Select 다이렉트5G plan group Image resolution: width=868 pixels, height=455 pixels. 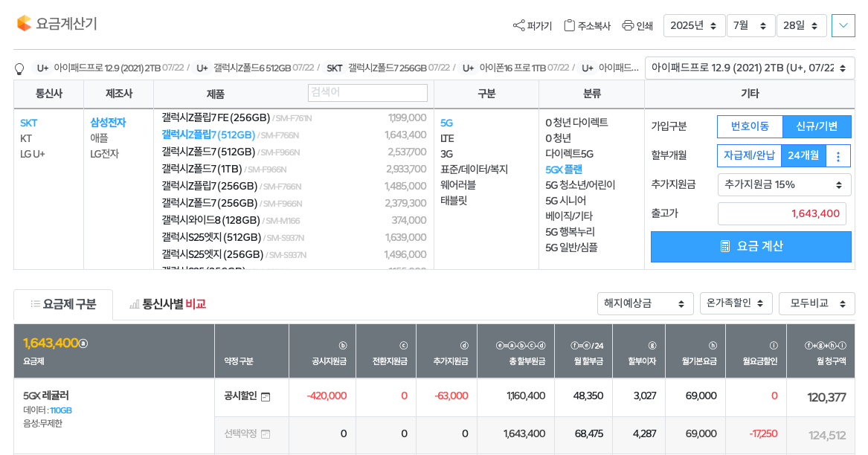tap(569, 153)
